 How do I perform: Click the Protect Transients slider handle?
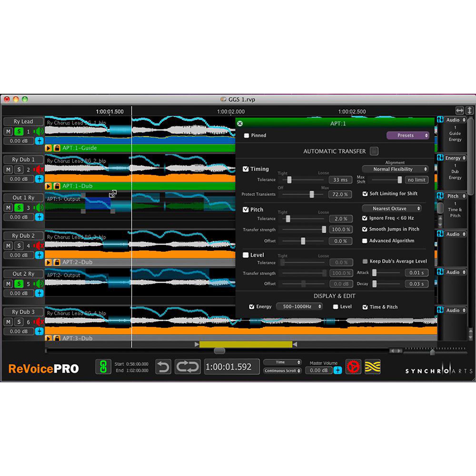tap(312, 194)
